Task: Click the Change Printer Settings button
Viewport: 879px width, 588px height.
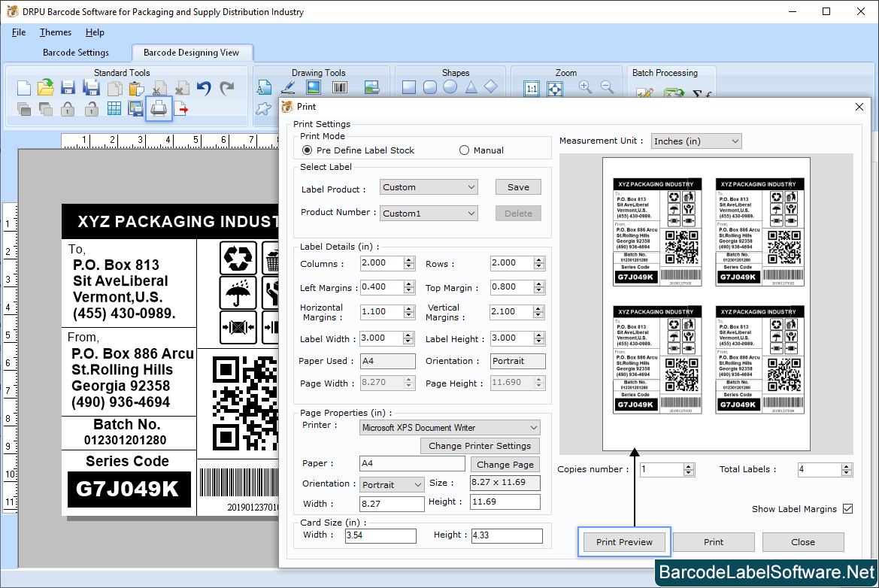Action: pyautogui.click(x=480, y=445)
